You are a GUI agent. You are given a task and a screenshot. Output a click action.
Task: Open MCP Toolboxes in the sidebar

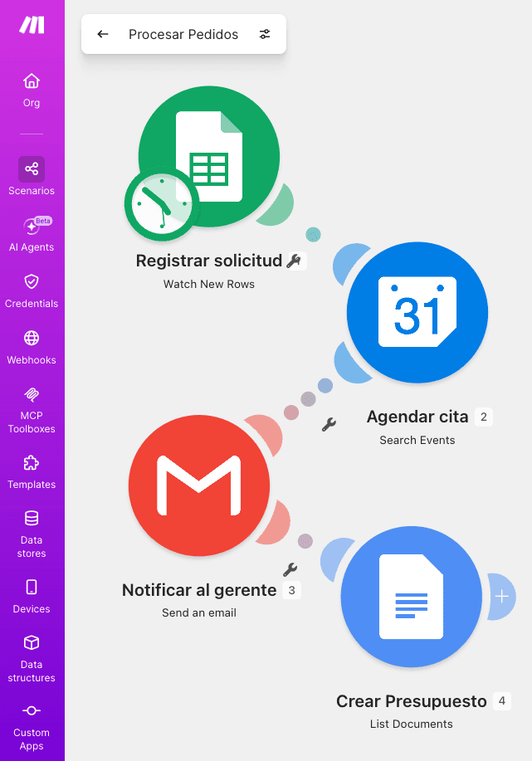pyautogui.click(x=32, y=410)
